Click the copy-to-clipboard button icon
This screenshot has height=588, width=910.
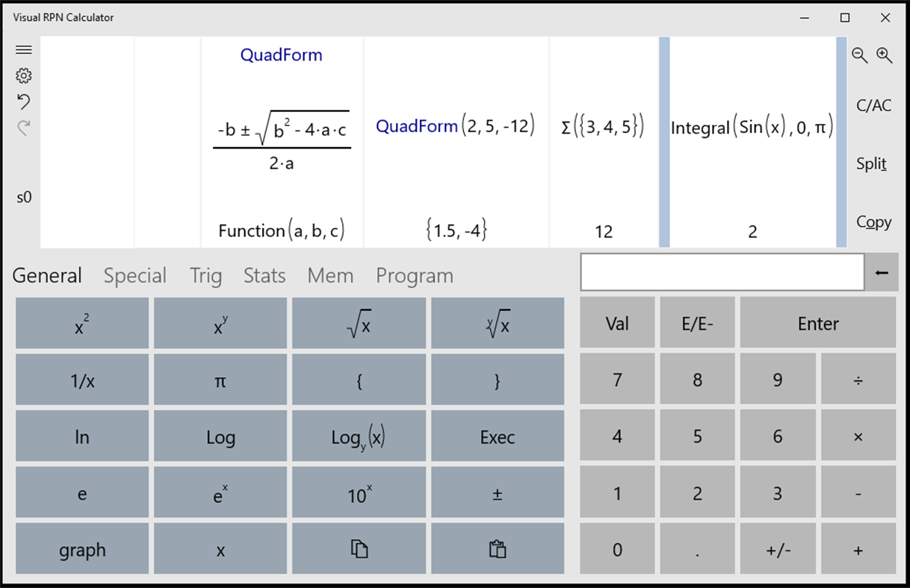(x=359, y=549)
